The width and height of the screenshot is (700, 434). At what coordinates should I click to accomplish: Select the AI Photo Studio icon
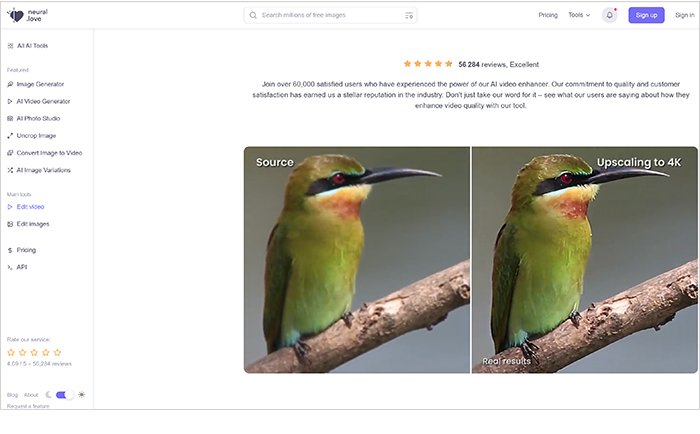[10, 119]
